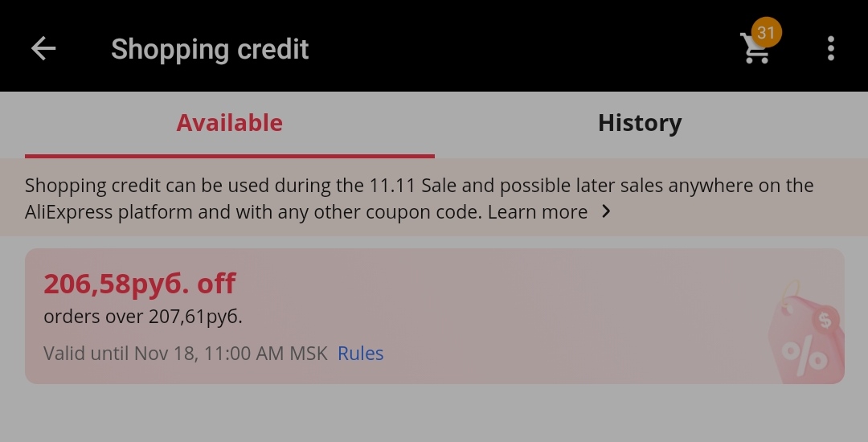This screenshot has width=868, height=442.
Task: Tap the orders over 207,61руб. text
Action: (x=143, y=317)
